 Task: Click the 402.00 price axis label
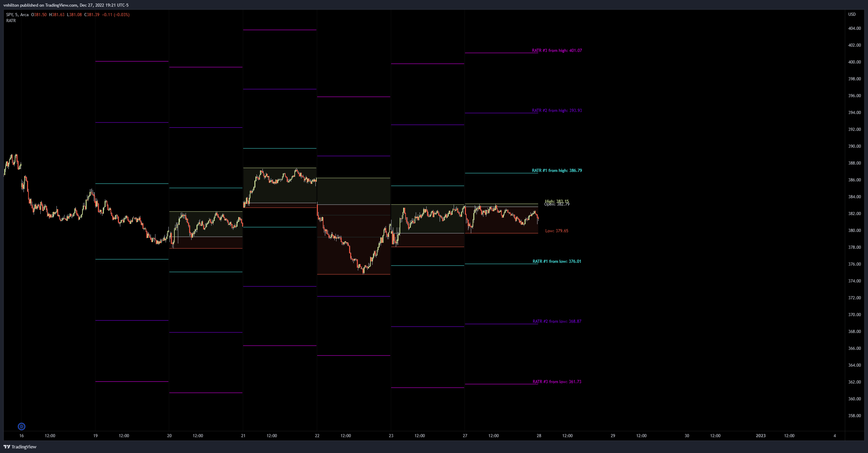pyautogui.click(x=854, y=45)
